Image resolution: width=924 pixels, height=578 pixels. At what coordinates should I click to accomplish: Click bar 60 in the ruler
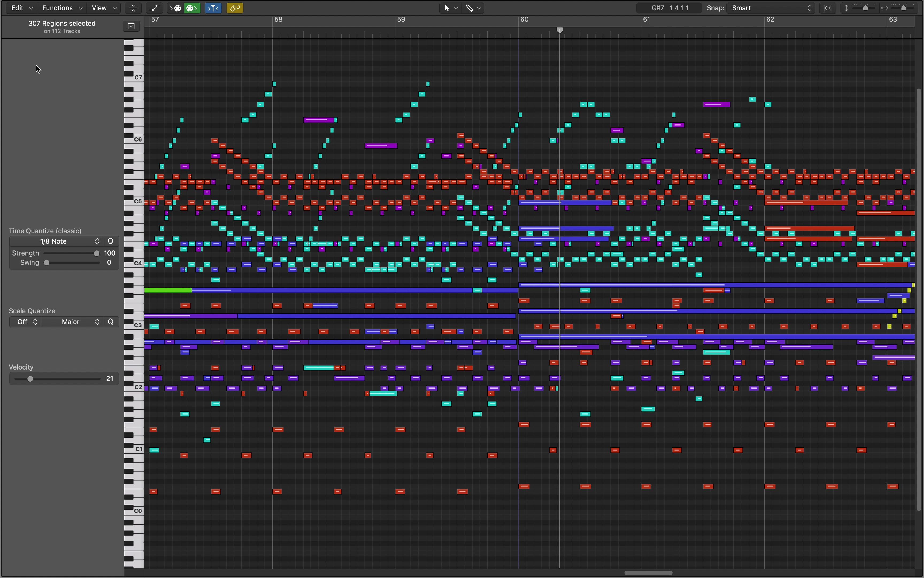pos(525,20)
